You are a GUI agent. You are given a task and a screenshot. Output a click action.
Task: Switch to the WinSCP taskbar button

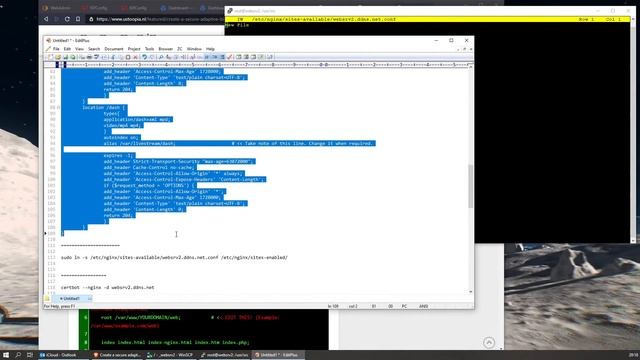[171, 355]
